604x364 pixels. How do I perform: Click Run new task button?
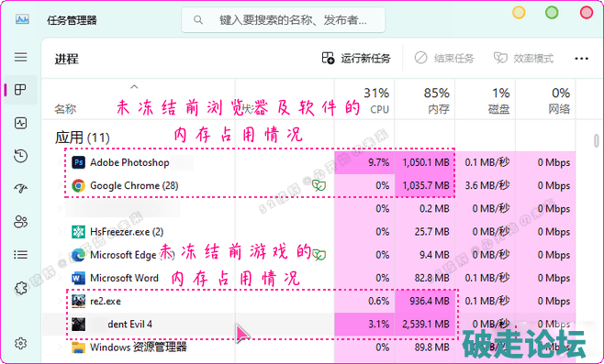[356, 58]
